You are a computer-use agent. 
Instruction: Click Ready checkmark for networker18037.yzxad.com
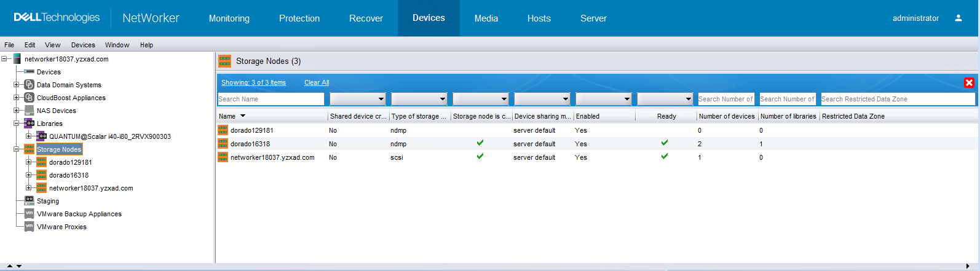click(664, 156)
